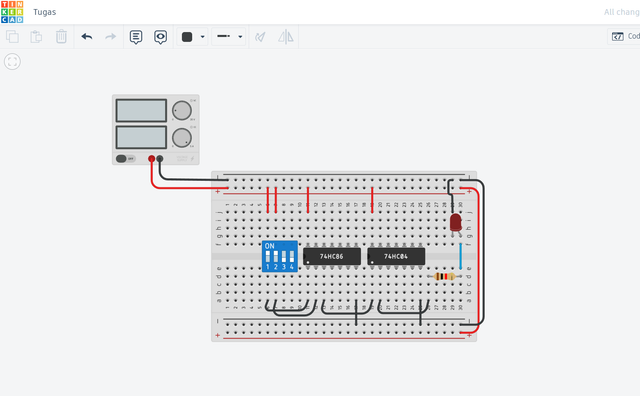Image resolution: width=640 pixels, height=396 pixels.
Task: Toggle DIP switch number 4
Action: tap(292, 256)
